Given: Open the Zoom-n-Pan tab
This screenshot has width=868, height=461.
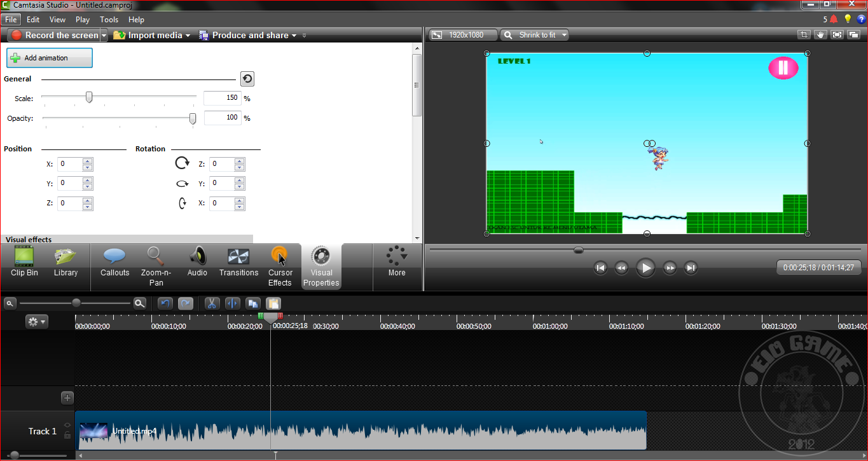Looking at the screenshot, I should tap(156, 266).
